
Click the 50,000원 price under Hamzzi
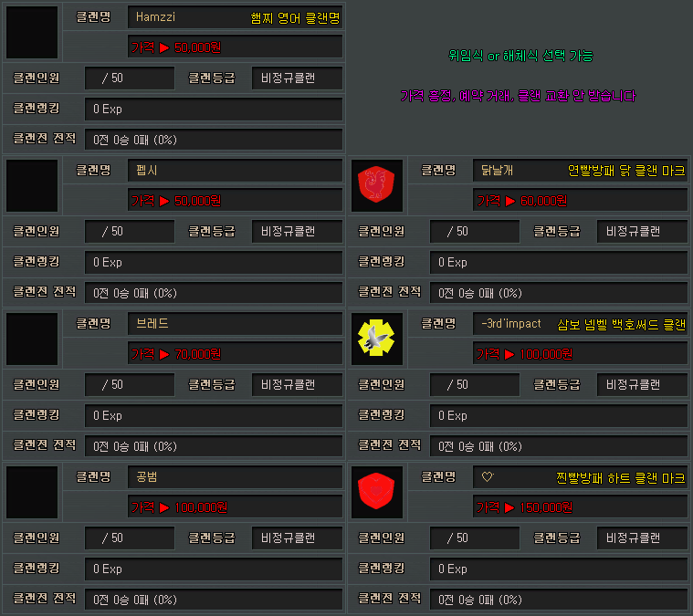tap(236, 47)
